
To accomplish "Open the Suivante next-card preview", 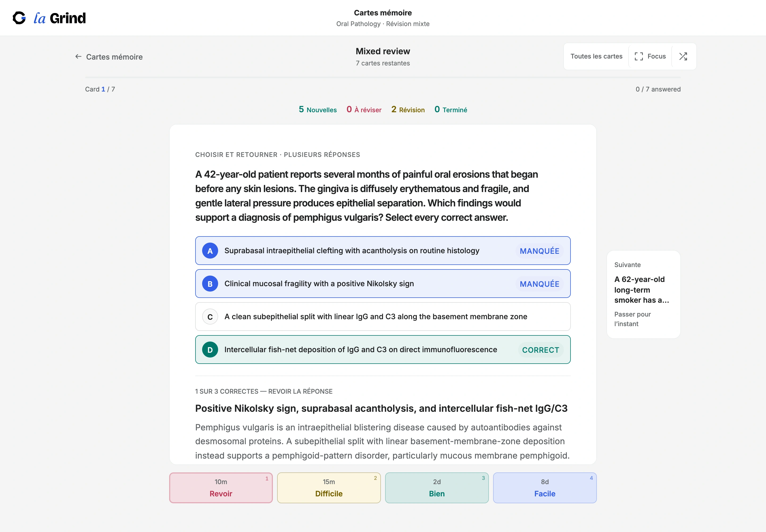I will click(643, 295).
